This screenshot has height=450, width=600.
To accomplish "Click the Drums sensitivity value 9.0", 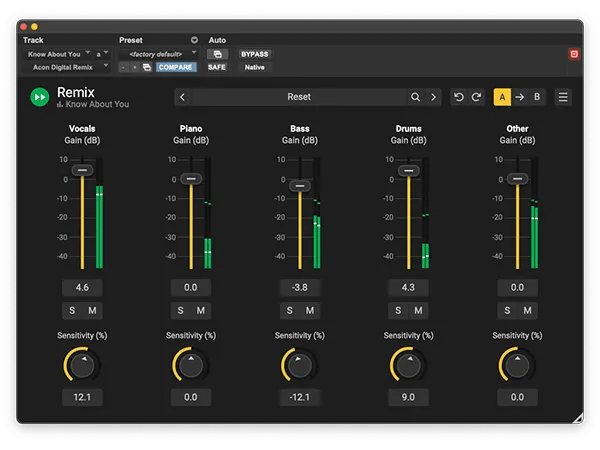I will point(409,397).
